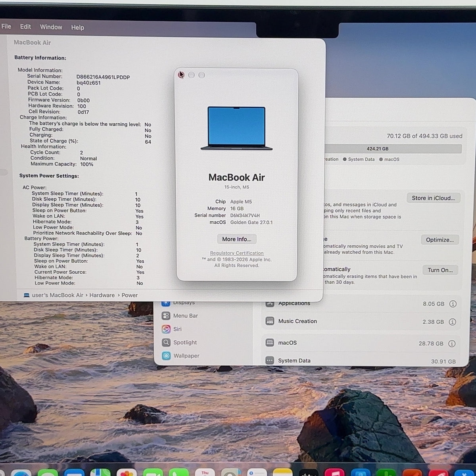Click the Music Creation category icon

point(270,321)
